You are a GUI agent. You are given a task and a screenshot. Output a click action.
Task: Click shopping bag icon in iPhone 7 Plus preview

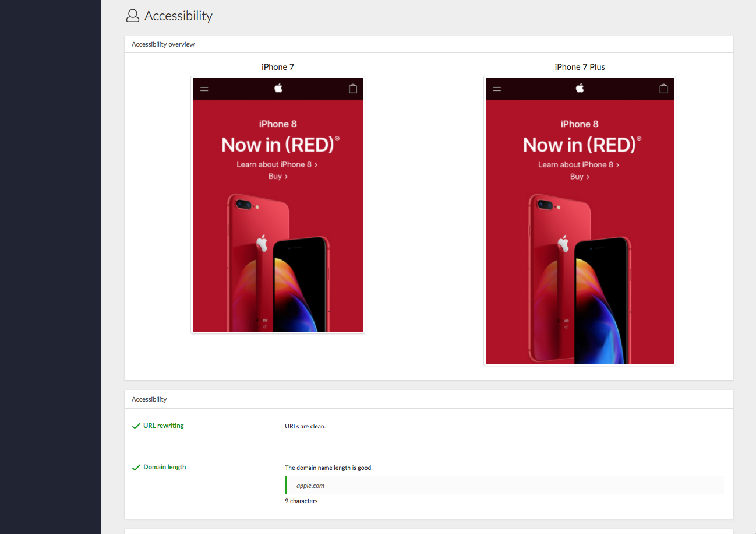[x=663, y=89]
